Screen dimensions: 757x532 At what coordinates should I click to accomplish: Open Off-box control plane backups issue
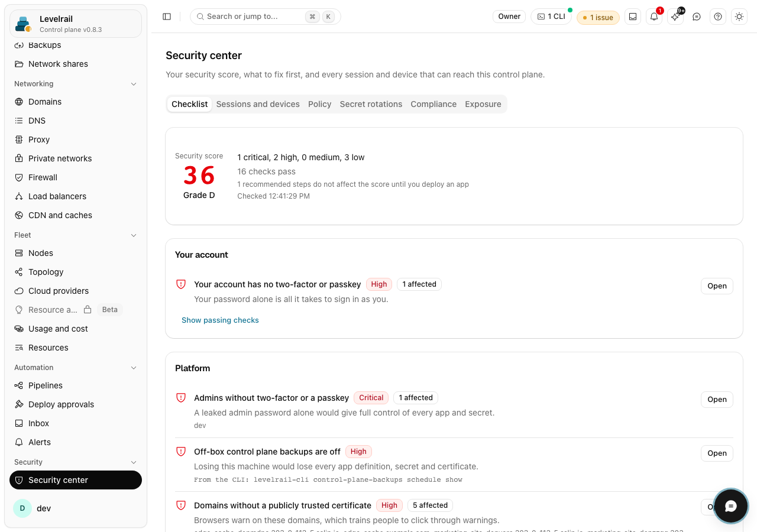pos(717,453)
